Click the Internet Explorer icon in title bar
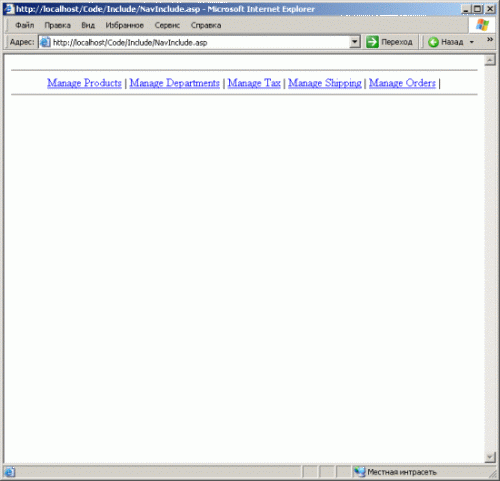Image resolution: width=500 pixels, height=481 pixels. click(8, 9)
